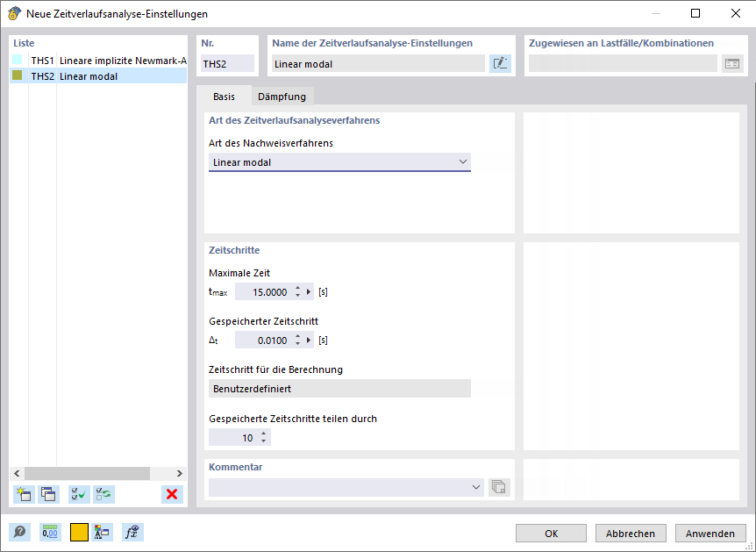Click the Nr. field showing THS2
756x552 pixels.
[227, 64]
